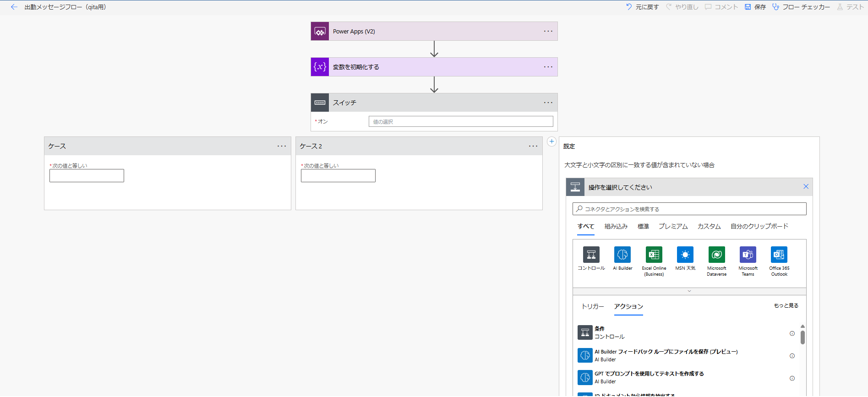This screenshot has height=397, width=868.
Task: Click the GPT prompt action icon
Action: coord(585,377)
